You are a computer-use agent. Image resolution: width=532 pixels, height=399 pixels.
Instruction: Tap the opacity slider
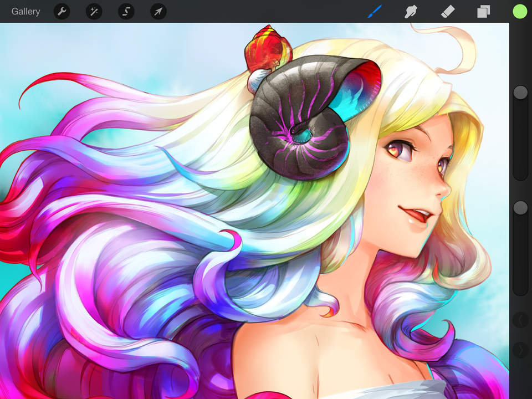click(520, 207)
